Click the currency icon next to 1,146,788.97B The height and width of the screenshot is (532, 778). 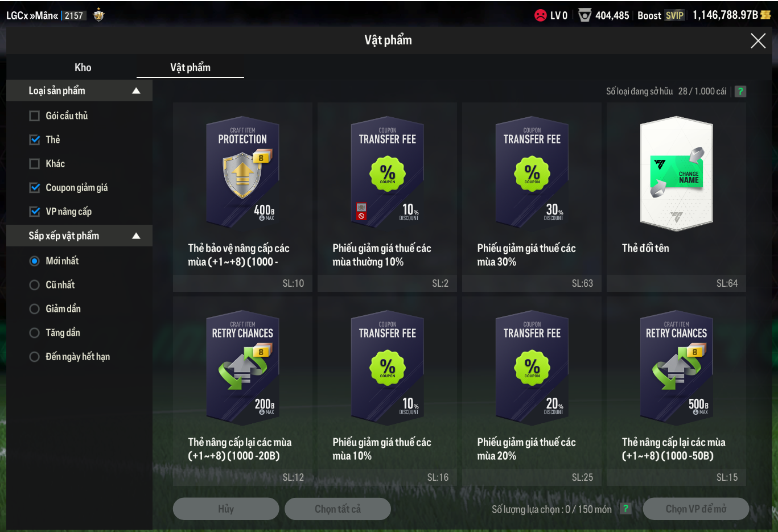[765, 15]
